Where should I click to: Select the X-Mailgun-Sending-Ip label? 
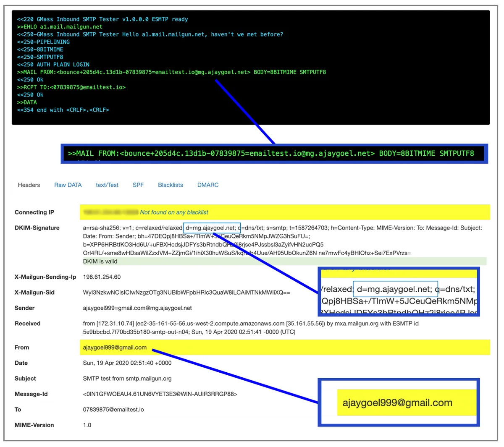pyautogui.click(x=45, y=277)
